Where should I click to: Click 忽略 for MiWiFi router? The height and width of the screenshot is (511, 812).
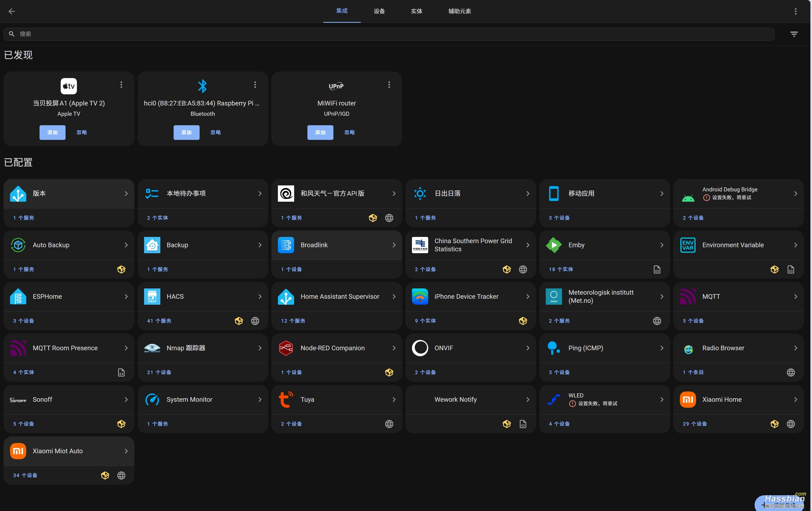(x=349, y=132)
